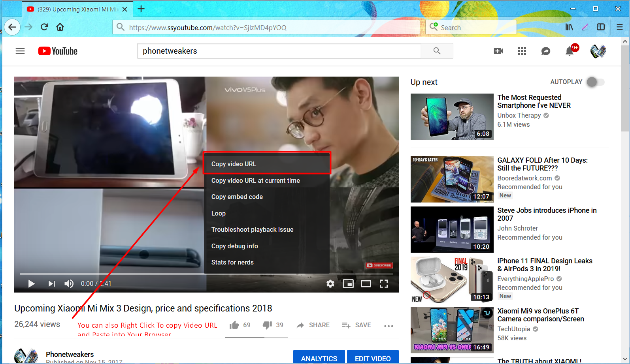Open the browser library icon

pyautogui.click(x=569, y=27)
